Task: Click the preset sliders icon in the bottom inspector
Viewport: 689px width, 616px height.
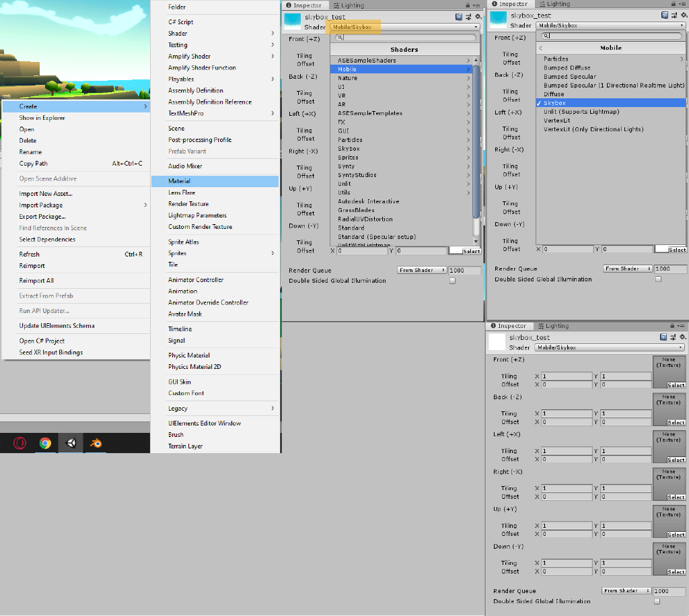Action: tap(673, 337)
